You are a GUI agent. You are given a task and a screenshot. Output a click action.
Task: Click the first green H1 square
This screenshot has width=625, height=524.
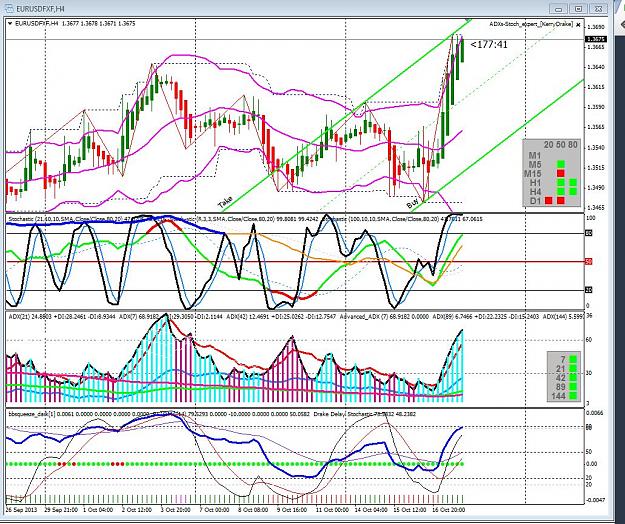tap(561, 183)
